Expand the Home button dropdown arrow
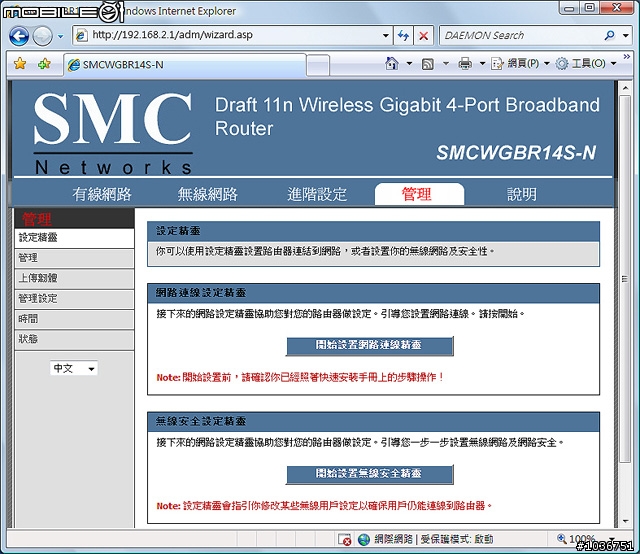640x554 pixels. 409,64
